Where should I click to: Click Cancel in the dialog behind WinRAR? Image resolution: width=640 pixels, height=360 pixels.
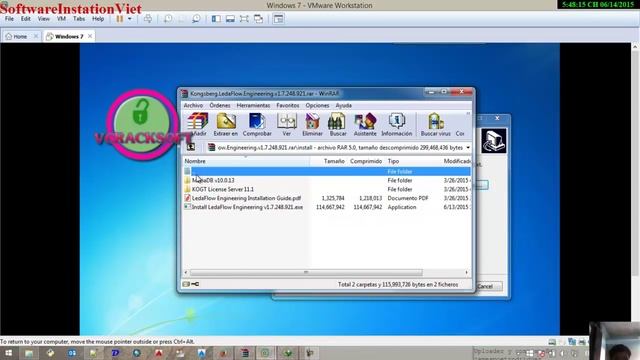[x=486, y=287]
